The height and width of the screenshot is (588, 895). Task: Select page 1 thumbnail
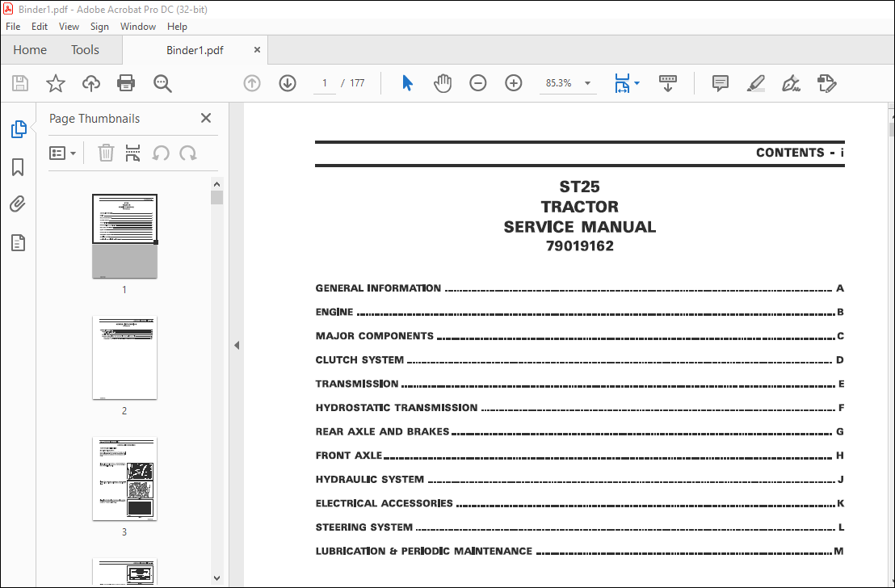(124, 237)
